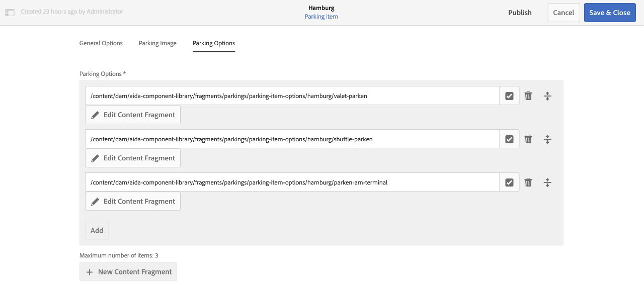
Task: Edit Content Fragment for valet-parken
Action: [133, 115]
